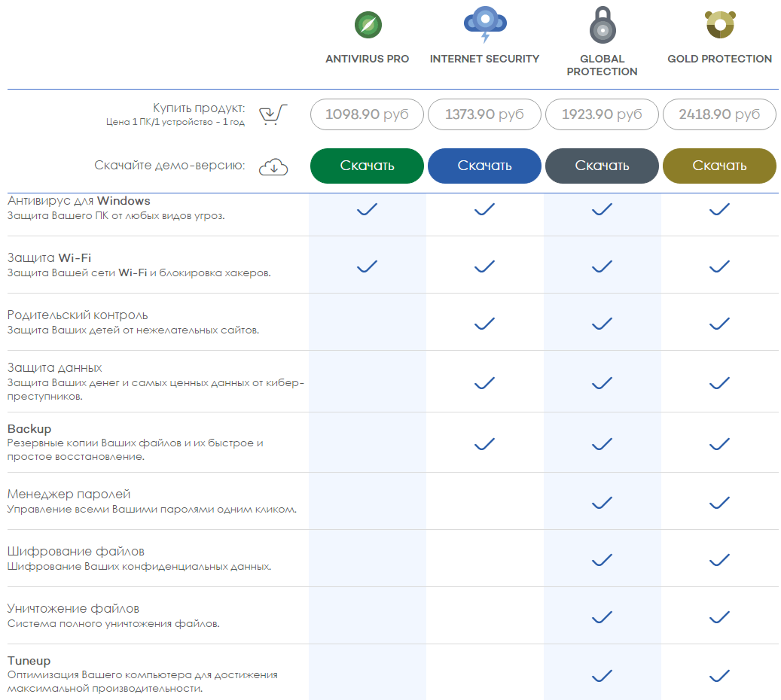Viewport: 781px width, 700px height.
Task: Download Internet Security demo with blue Скачать
Action: pyautogui.click(x=484, y=166)
